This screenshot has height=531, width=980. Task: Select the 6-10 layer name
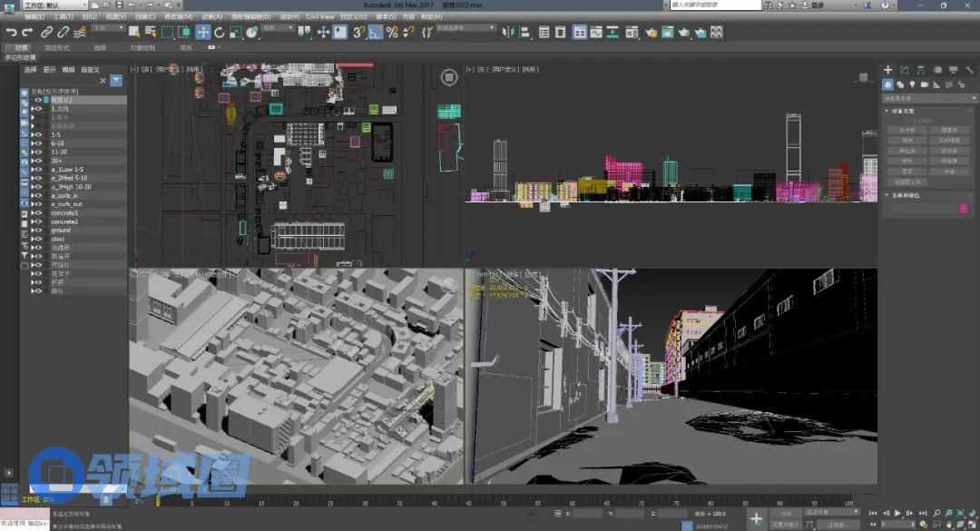[58, 143]
